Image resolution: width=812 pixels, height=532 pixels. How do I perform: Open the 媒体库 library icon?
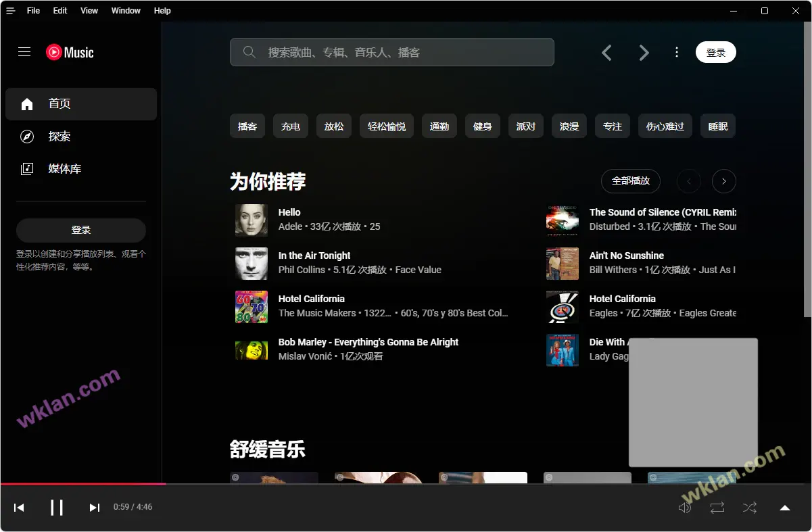(x=27, y=169)
